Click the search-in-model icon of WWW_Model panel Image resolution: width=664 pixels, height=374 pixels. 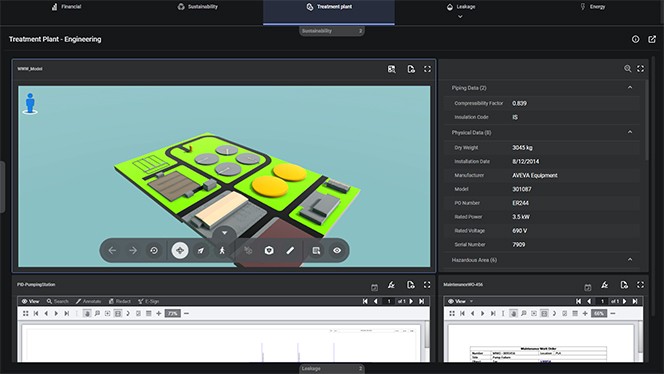pyautogui.click(x=392, y=69)
